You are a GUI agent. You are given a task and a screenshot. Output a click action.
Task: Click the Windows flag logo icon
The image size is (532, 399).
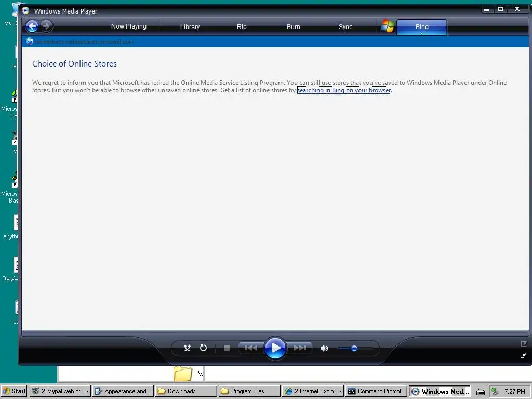pyautogui.click(x=387, y=26)
